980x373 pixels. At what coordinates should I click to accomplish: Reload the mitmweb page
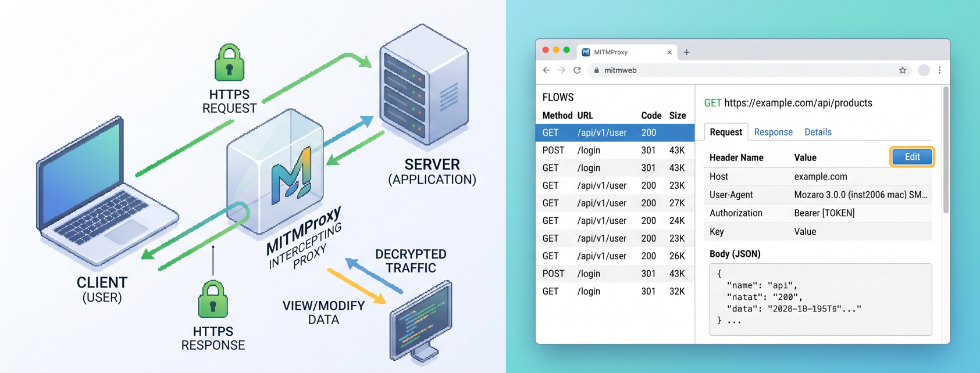tap(577, 70)
